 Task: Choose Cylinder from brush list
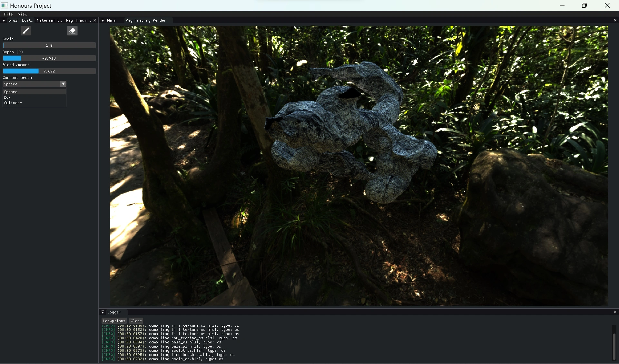tap(13, 103)
